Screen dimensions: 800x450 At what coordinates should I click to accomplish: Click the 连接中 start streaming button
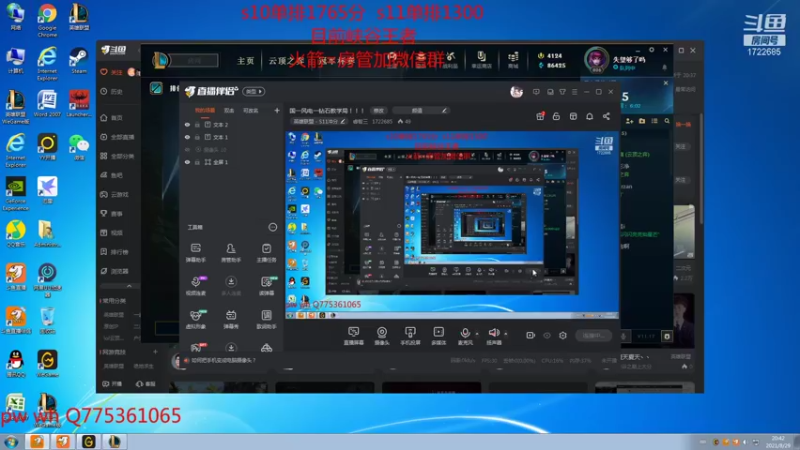pos(593,335)
